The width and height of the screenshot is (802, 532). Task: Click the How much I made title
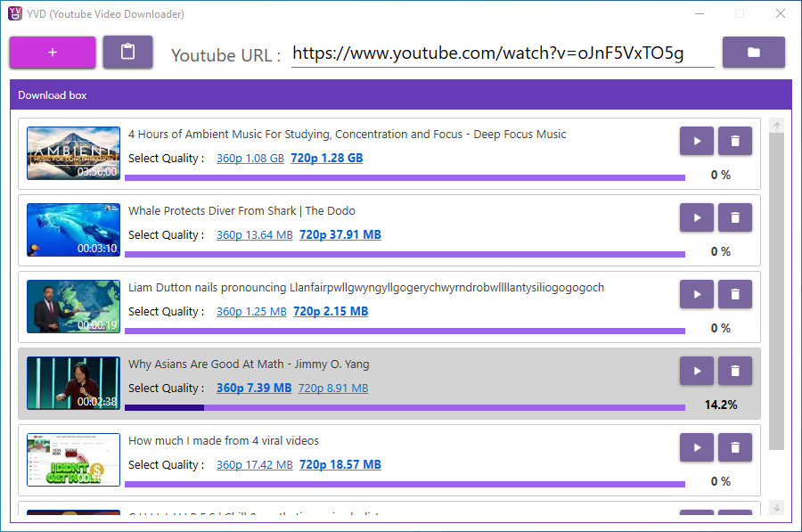[x=224, y=441]
